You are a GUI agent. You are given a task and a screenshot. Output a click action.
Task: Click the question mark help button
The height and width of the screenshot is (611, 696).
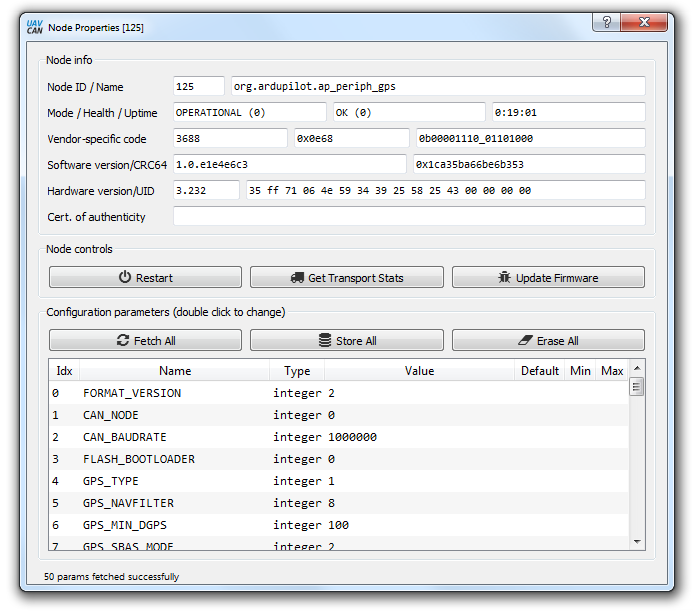(604, 23)
